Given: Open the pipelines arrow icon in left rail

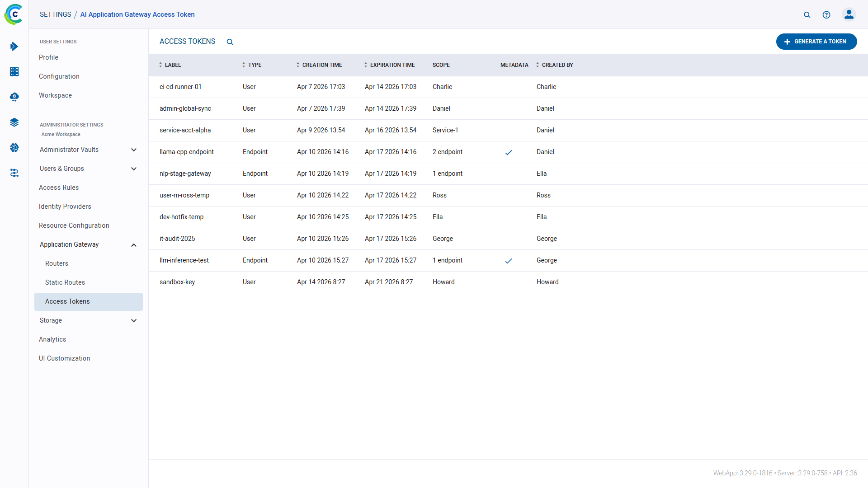Looking at the screenshot, I should 14,47.
